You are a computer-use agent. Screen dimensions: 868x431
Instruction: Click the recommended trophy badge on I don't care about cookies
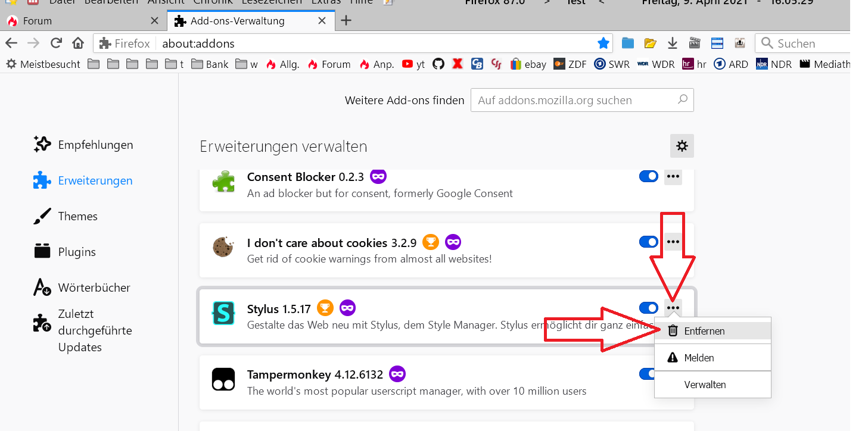point(431,242)
